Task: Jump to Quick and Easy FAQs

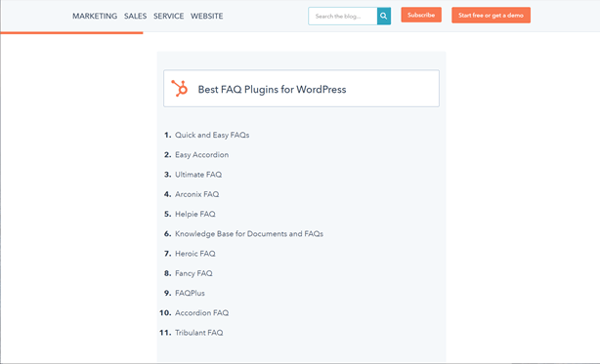Action: 212,135
